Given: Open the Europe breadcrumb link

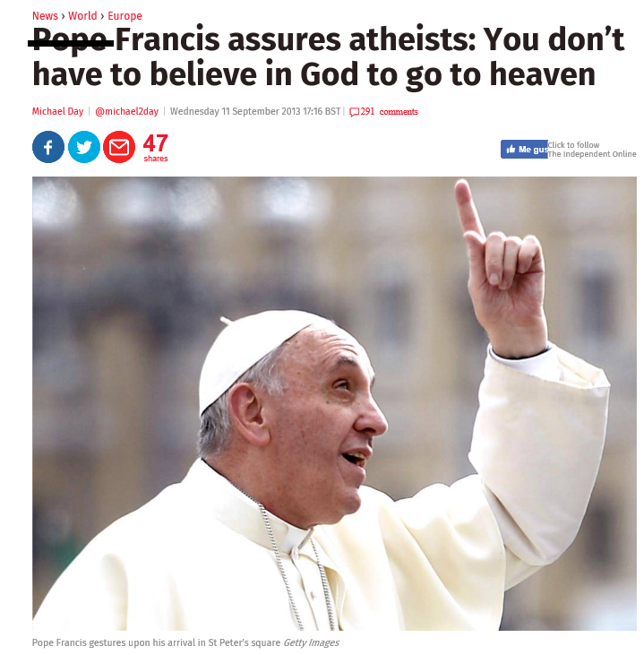Looking at the screenshot, I should coord(125,16).
